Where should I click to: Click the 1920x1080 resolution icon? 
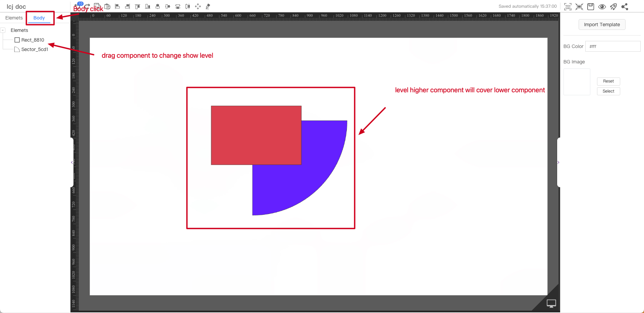[568, 7]
